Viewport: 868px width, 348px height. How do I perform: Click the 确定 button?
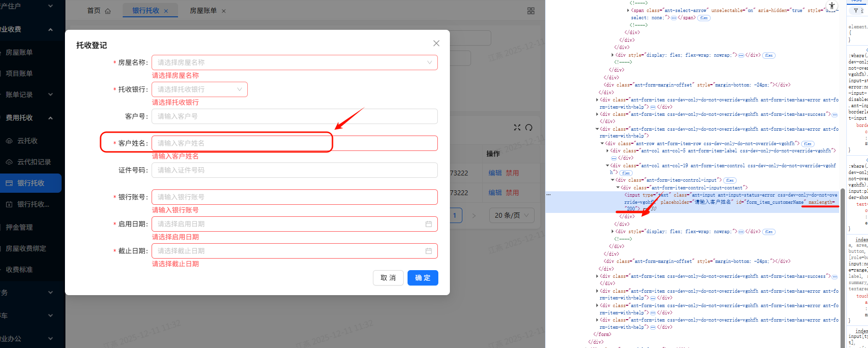pyautogui.click(x=422, y=278)
